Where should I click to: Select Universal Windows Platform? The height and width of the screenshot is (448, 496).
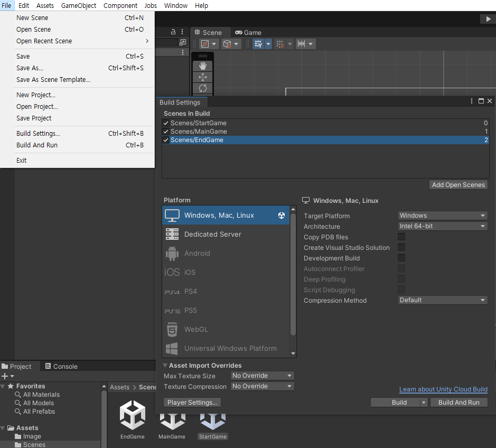226,348
